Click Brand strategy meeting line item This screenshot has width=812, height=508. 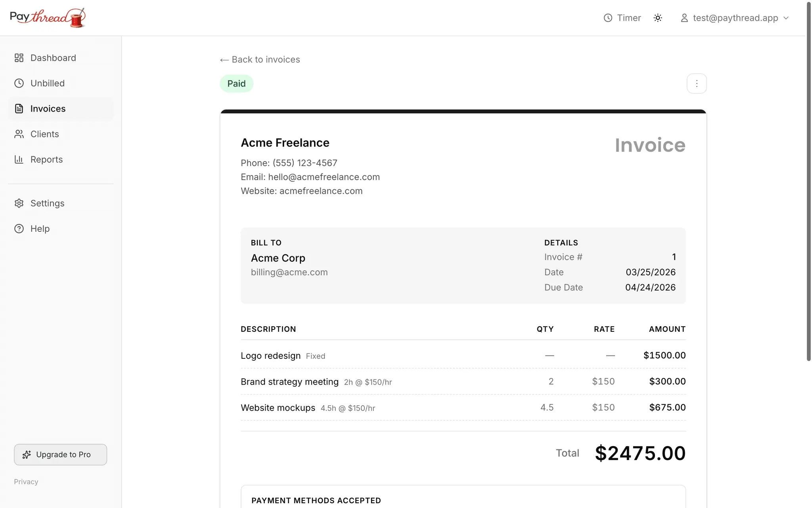[x=463, y=381]
